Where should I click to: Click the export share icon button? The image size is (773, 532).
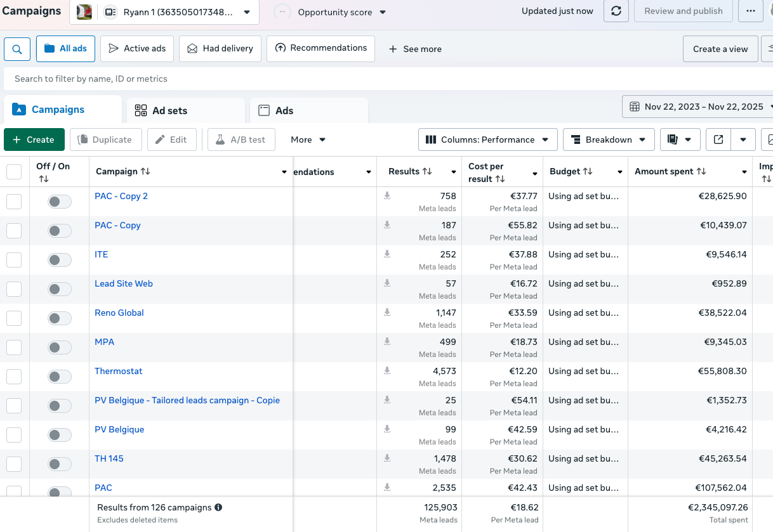[x=718, y=139]
